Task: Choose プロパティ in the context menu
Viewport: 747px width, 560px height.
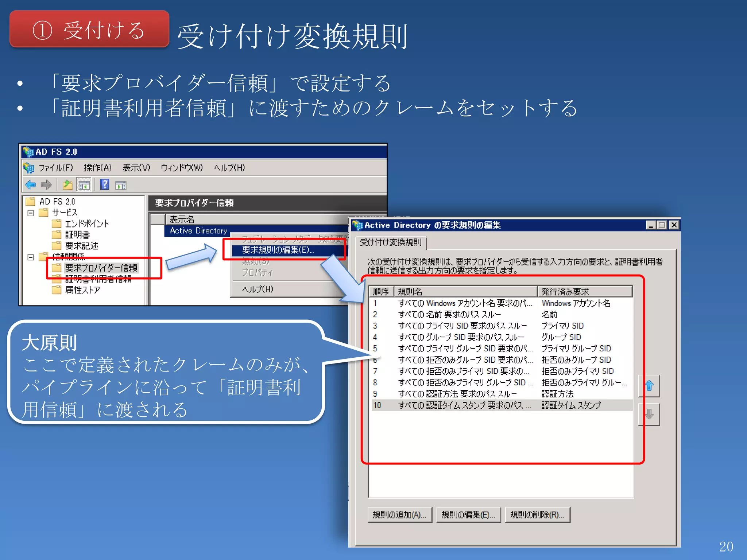Action: pos(257,272)
